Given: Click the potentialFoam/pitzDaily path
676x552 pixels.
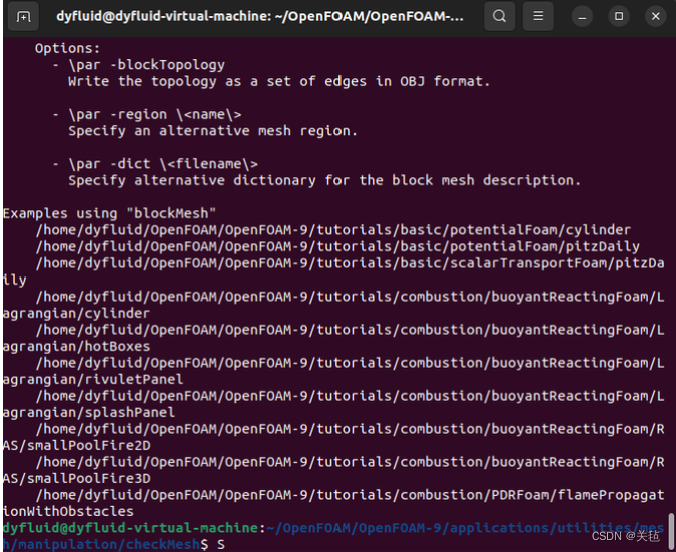Looking at the screenshot, I should point(338,247).
